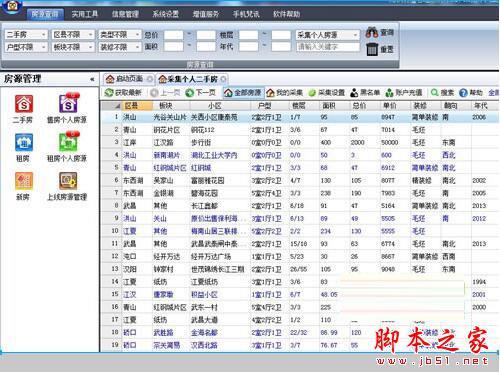Select row 1 关西小区康寿苑
Screen dimensions: 500x372
pos(300,117)
